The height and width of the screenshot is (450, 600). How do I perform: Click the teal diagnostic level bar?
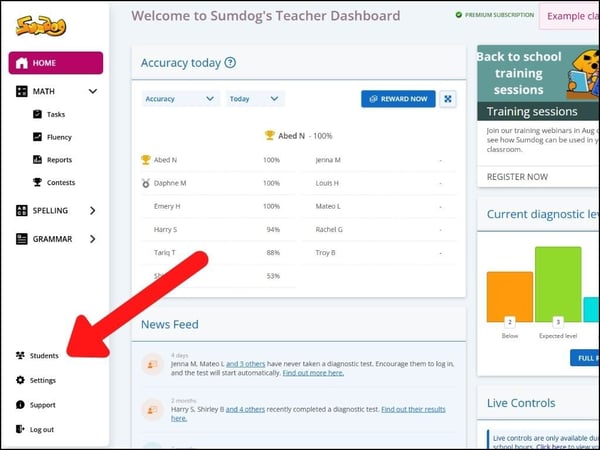591,310
